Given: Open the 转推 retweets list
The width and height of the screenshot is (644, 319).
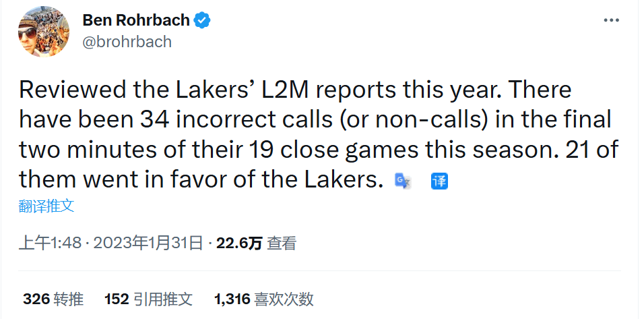Looking at the screenshot, I should point(69,299).
